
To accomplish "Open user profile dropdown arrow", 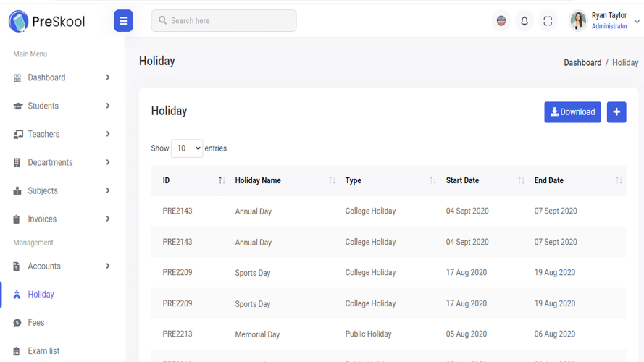I will (637, 21).
